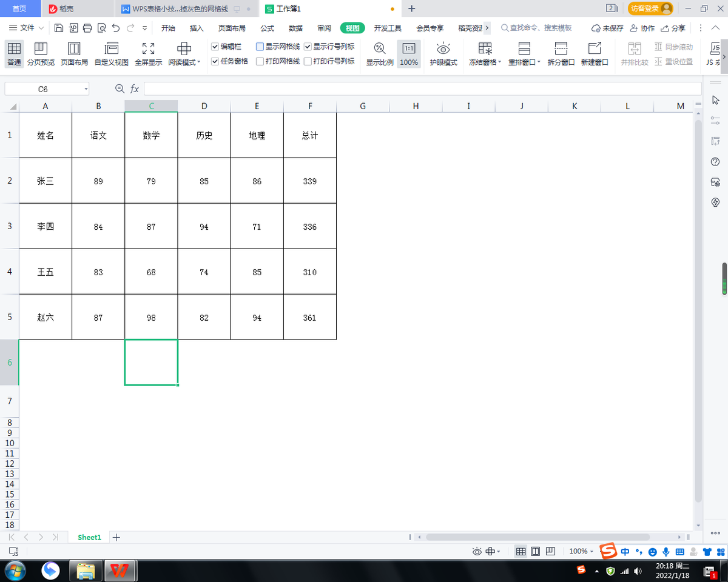Open the 阅读模式 dropdown arrow
728x582 pixels.
tap(199, 62)
